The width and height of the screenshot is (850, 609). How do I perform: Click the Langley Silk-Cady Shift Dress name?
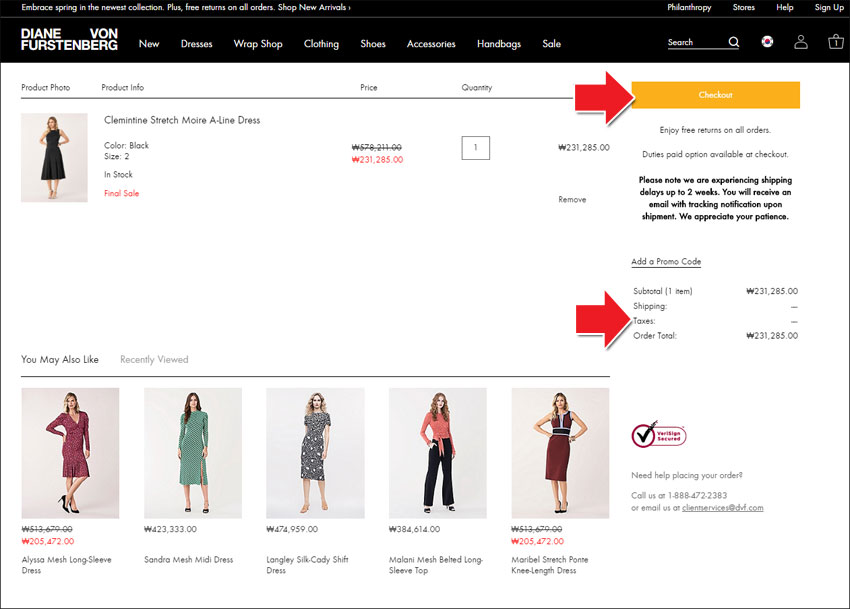[x=307, y=565]
